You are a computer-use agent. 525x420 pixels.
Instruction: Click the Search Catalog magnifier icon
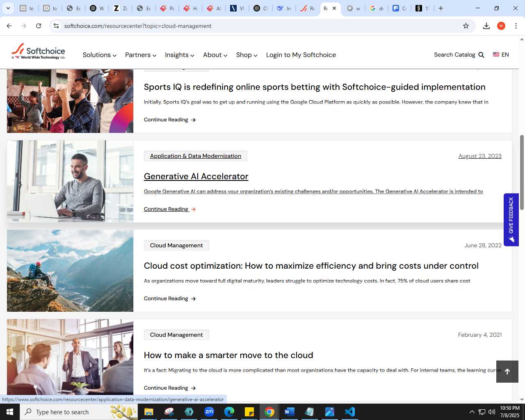click(x=482, y=55)
